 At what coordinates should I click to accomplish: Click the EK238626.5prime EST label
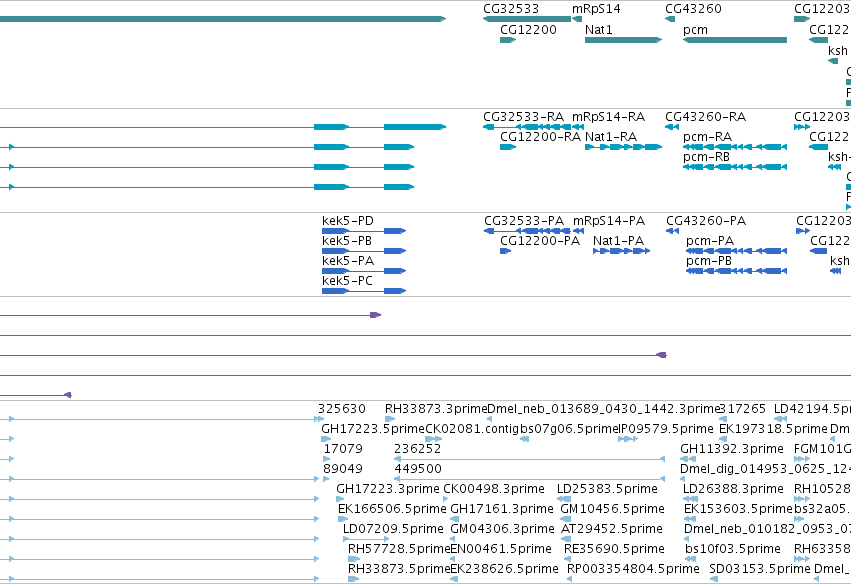(x=505, y=569)
